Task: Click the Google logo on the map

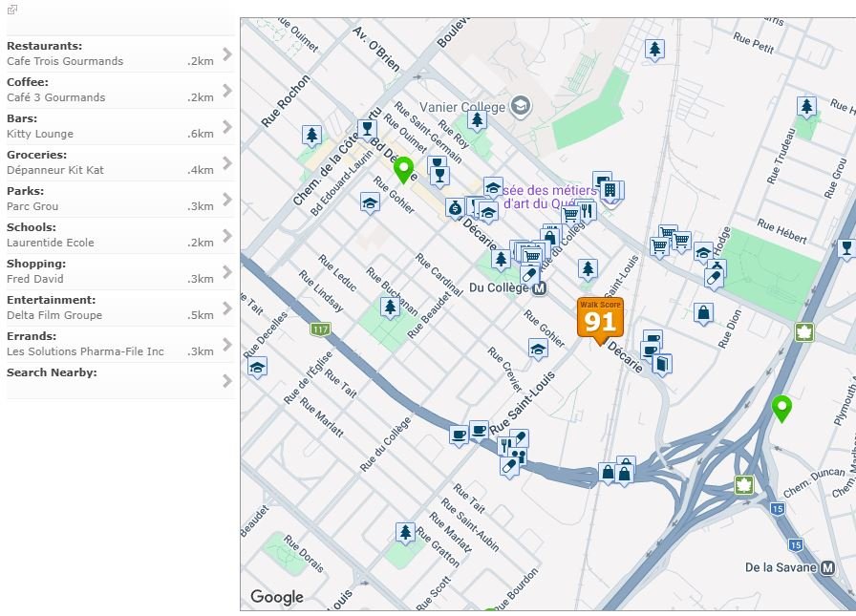Action: [x=277, y=597]
